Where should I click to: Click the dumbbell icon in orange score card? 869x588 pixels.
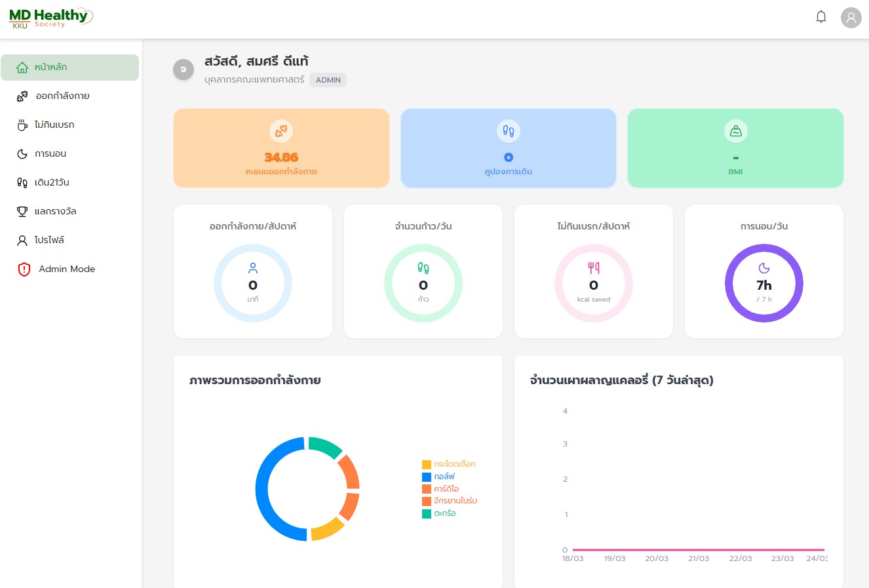pos(281,131)
